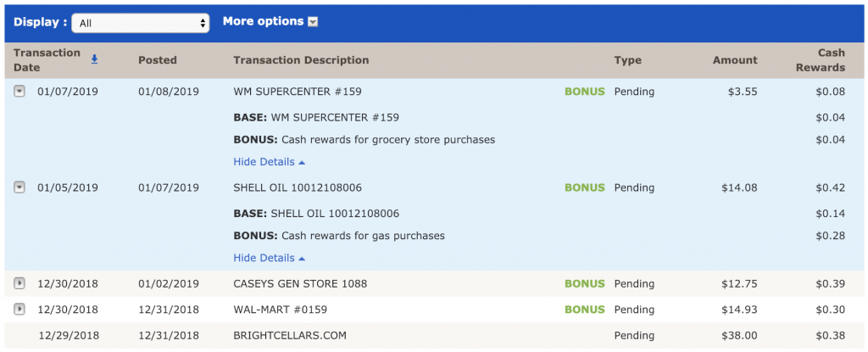Sort by the Amount column header
This screenshot has width=868, height=352.
735,60
